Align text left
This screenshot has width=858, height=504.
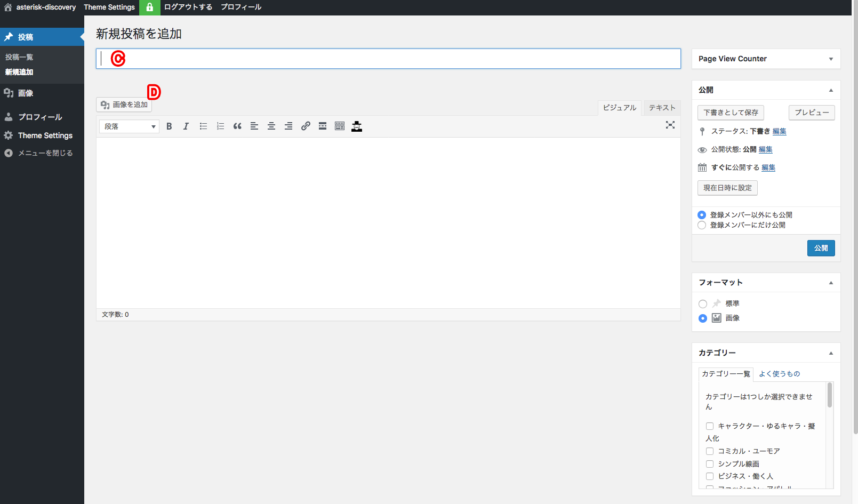tap(254, 126)
